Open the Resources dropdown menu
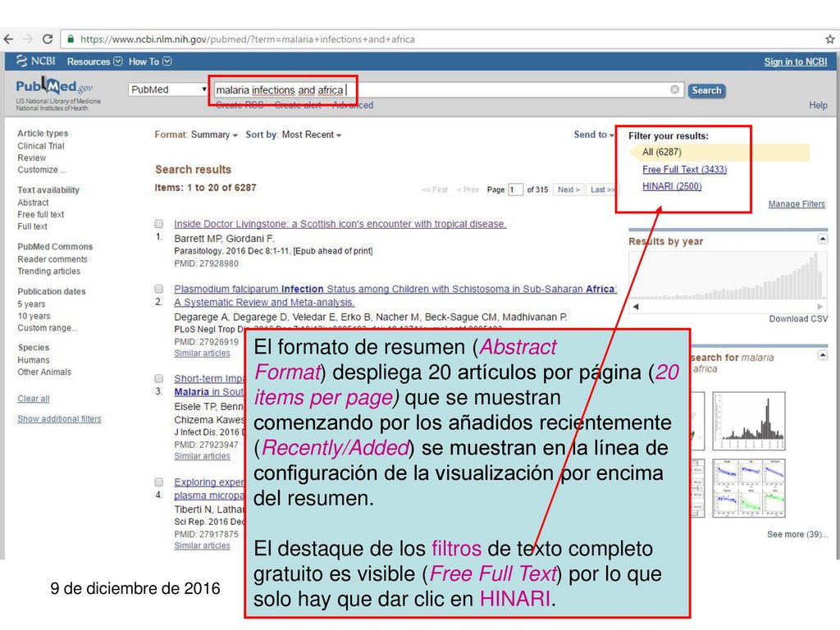Viewport: 840px width, 630px height. (94, 62)
